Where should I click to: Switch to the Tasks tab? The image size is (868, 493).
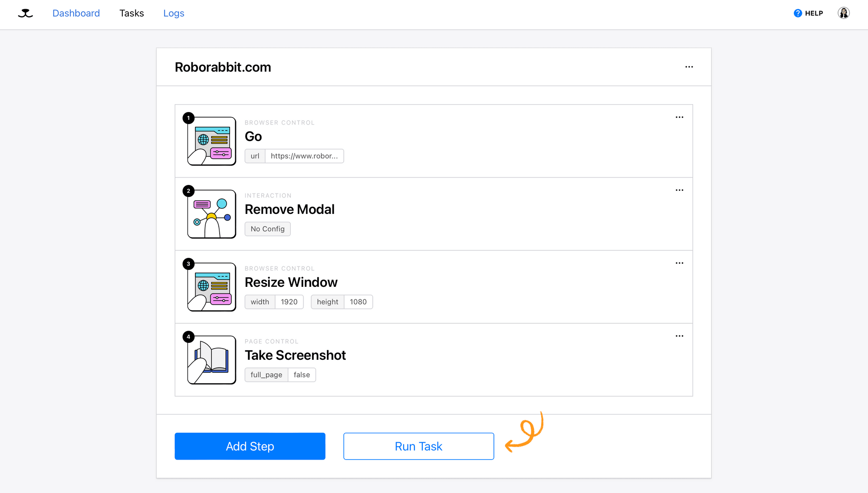click(132, 13)
